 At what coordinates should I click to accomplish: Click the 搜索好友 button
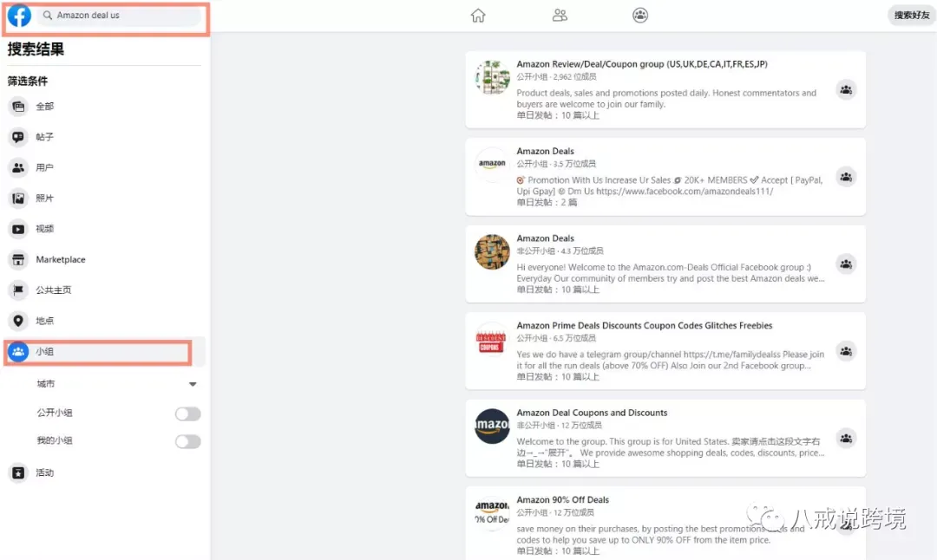912,16
